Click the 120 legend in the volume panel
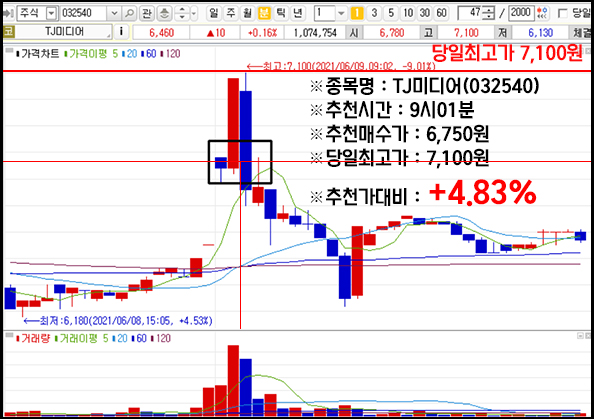This screenshot has height=419, width=594. 160,338
